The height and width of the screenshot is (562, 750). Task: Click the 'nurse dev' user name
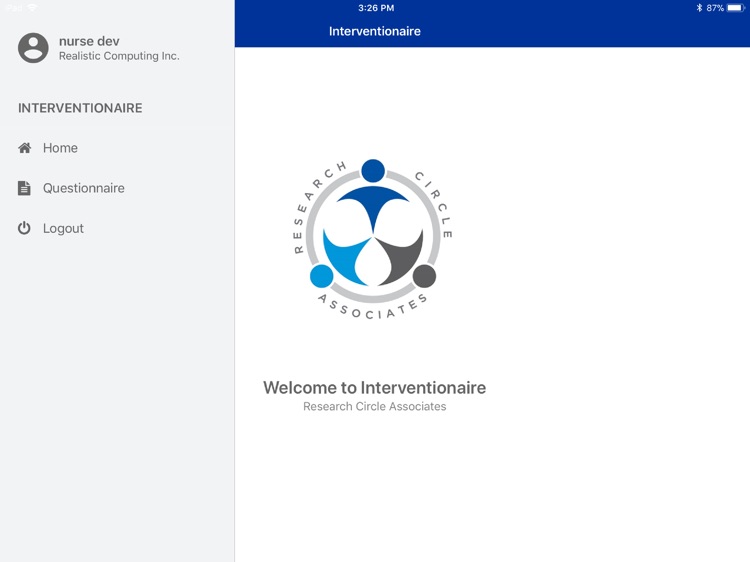(89, 41)
